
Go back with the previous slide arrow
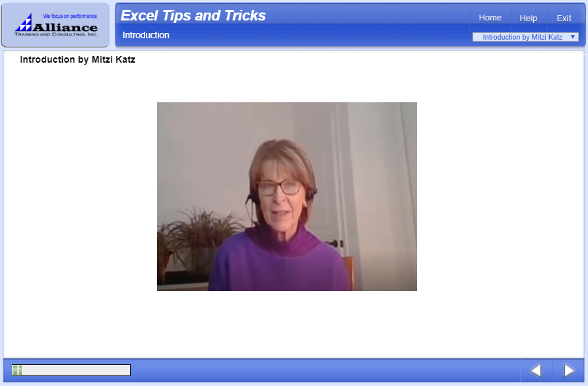[535, 370]
